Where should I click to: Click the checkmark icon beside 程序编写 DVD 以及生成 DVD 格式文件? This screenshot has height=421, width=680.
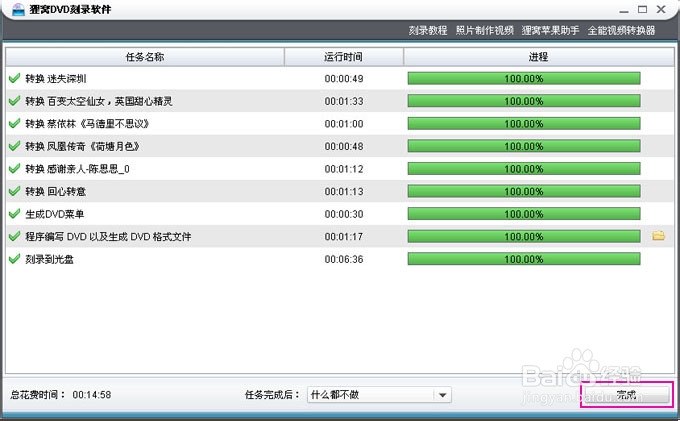point(14,236)
